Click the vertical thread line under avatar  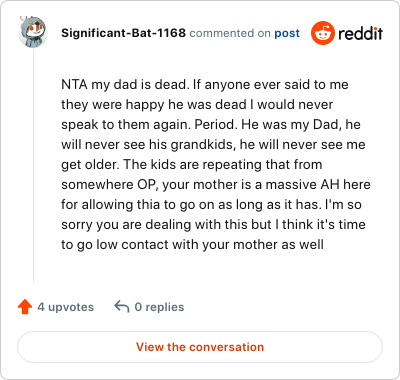(x=33, y=166)
